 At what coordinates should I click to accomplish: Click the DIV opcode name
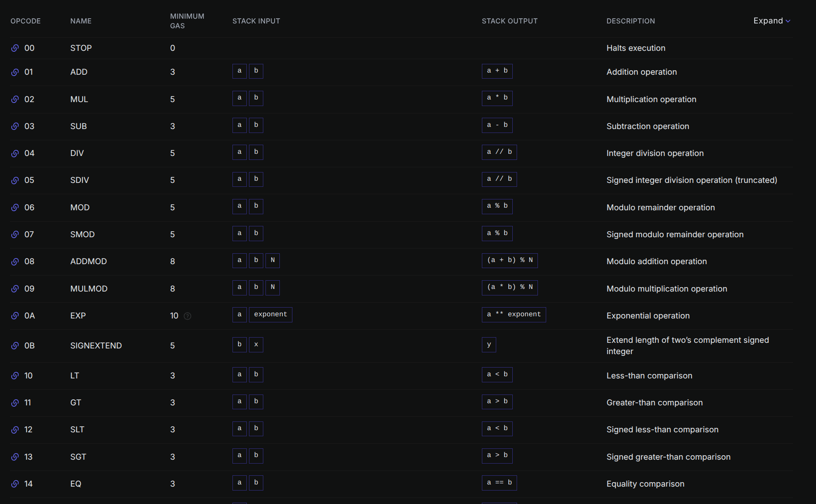[77, 153]
